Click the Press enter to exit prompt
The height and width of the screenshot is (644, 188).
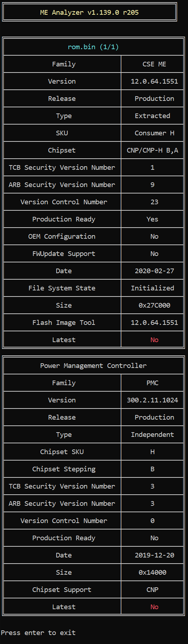point(38,633)
